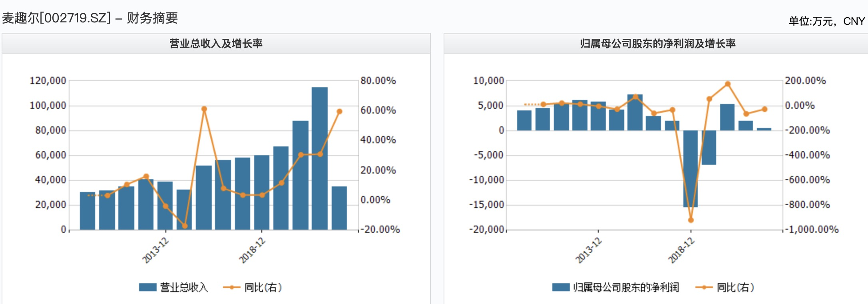Click the 单位:万元, CNY unit label

(x=826, y=21)
